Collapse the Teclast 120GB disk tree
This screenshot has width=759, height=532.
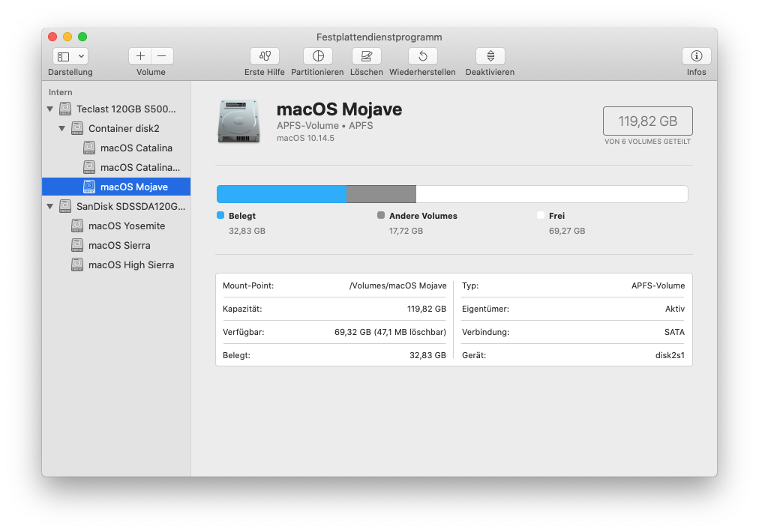pos(49,109)
